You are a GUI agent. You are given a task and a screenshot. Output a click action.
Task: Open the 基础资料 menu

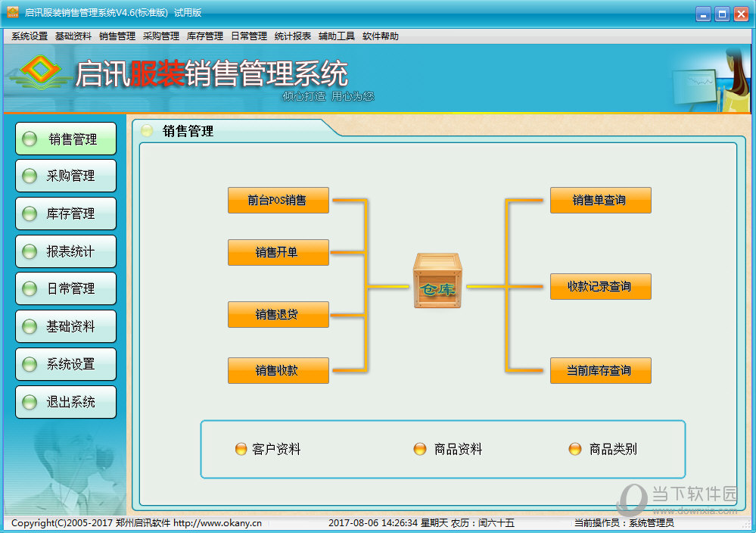[x=73, y=36]
